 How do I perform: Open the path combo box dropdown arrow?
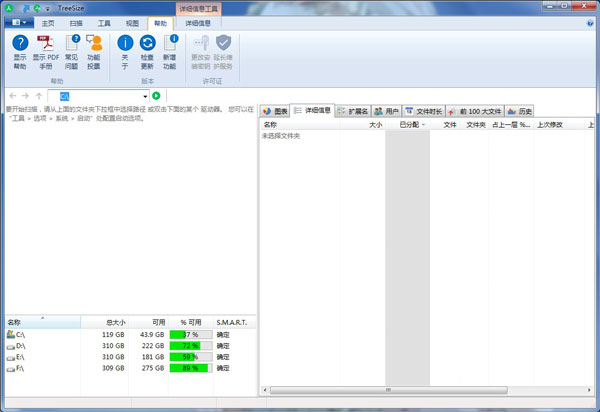tap(145, 96)
